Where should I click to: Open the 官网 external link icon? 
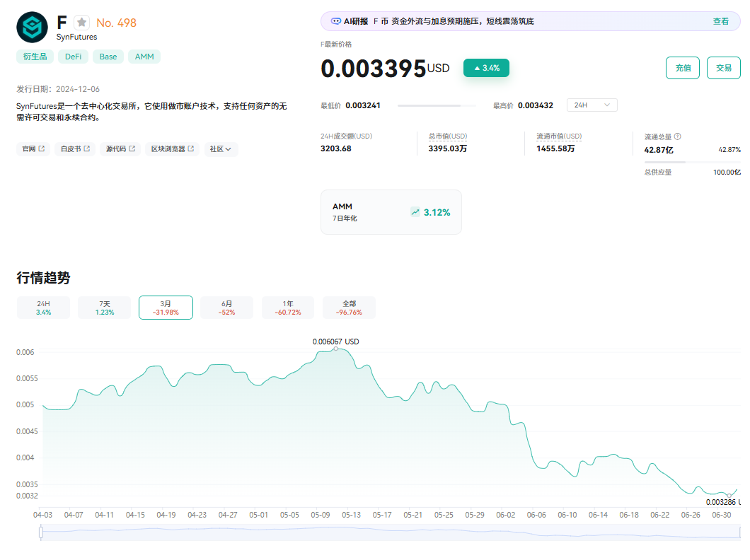click(x=42, y=148)
